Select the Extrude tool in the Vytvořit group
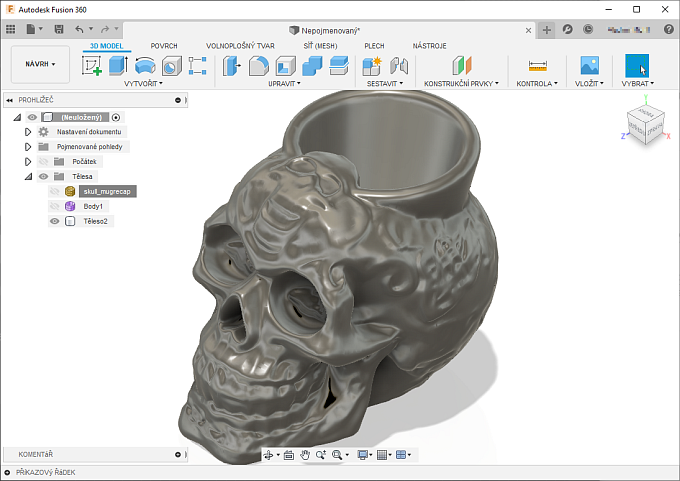Viewport: 680px width, 481px height. pyautogui.click(x=118, y=66)
